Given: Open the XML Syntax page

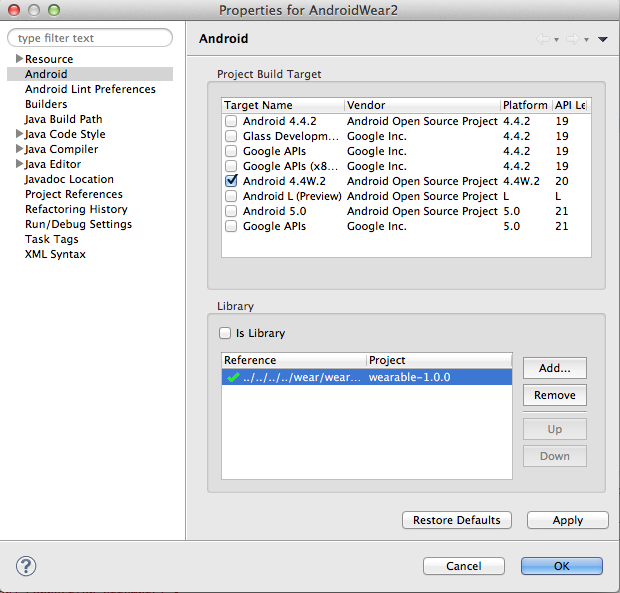Looking at the screenshot, I should (55, 254).
